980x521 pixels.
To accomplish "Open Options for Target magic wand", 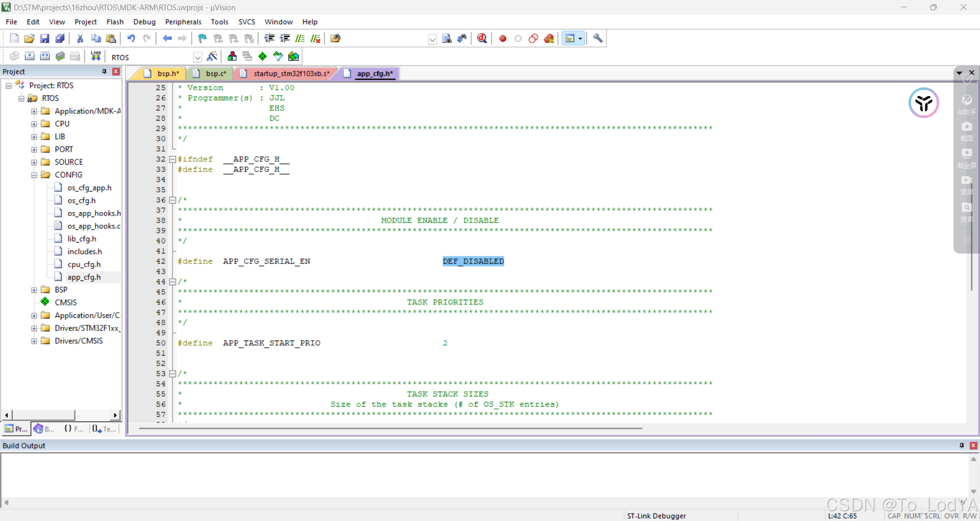I will point(212,56).
